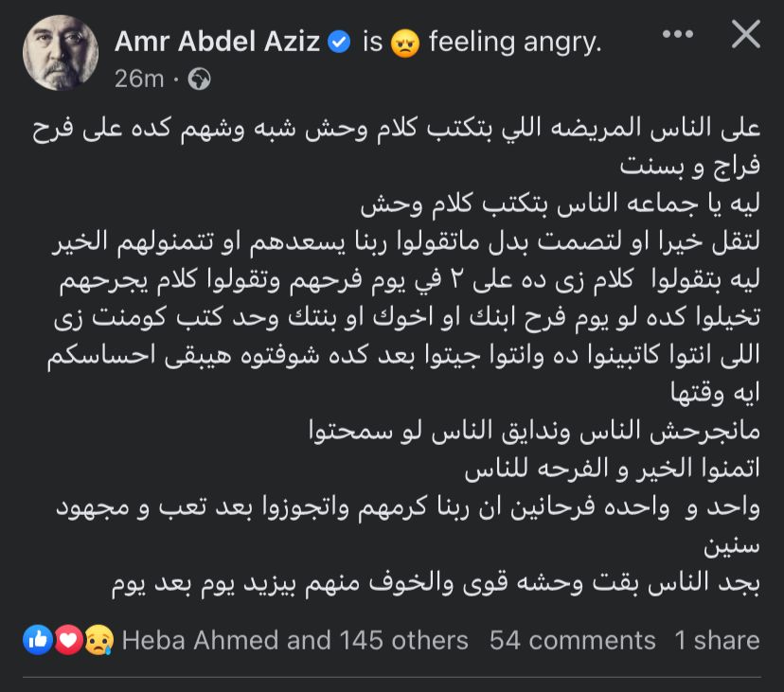The height and width of the screenshot is (692, 784).
Task: Click the Sad reaction emoji icon
Action: (x=97, y=641)
